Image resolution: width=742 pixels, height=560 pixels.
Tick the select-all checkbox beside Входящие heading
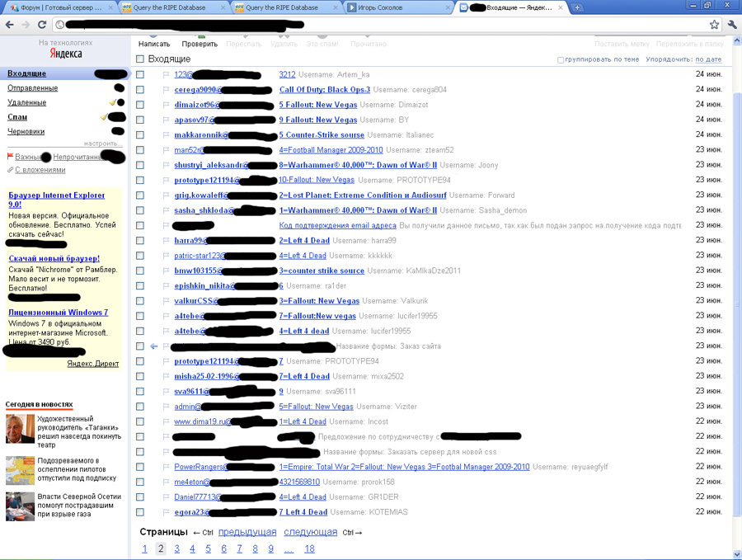139,59
